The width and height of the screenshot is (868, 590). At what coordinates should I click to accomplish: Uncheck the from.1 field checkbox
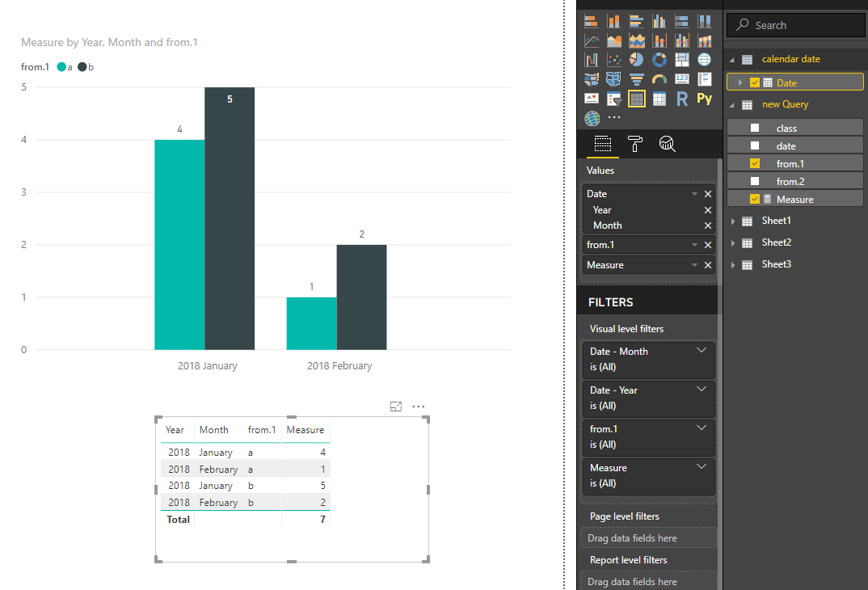pos(755,163)
